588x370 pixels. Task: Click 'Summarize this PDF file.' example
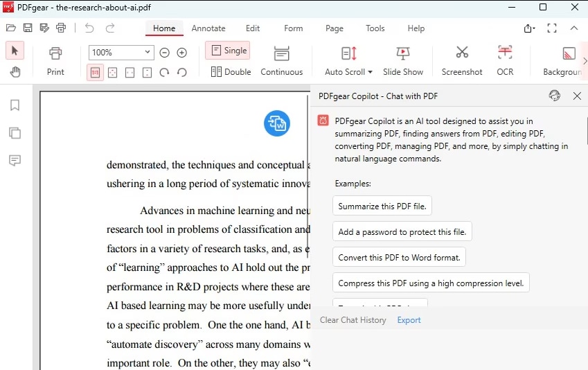[382, 206]
